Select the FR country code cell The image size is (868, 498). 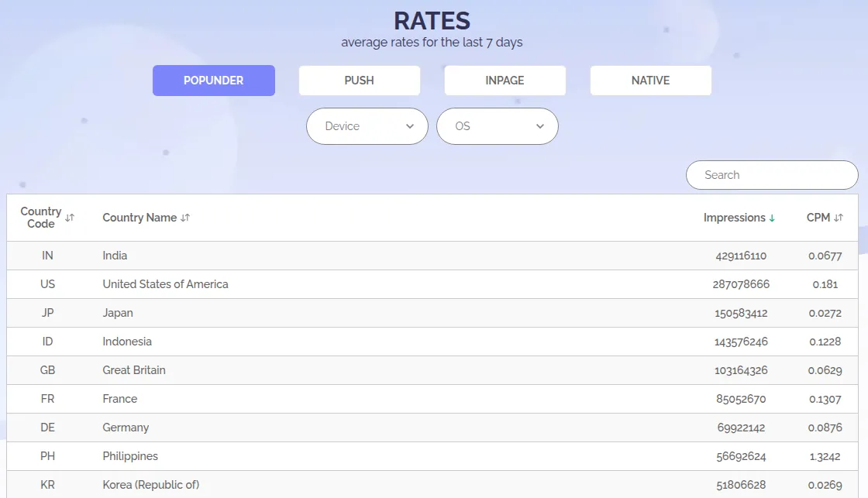click(47, 399)
